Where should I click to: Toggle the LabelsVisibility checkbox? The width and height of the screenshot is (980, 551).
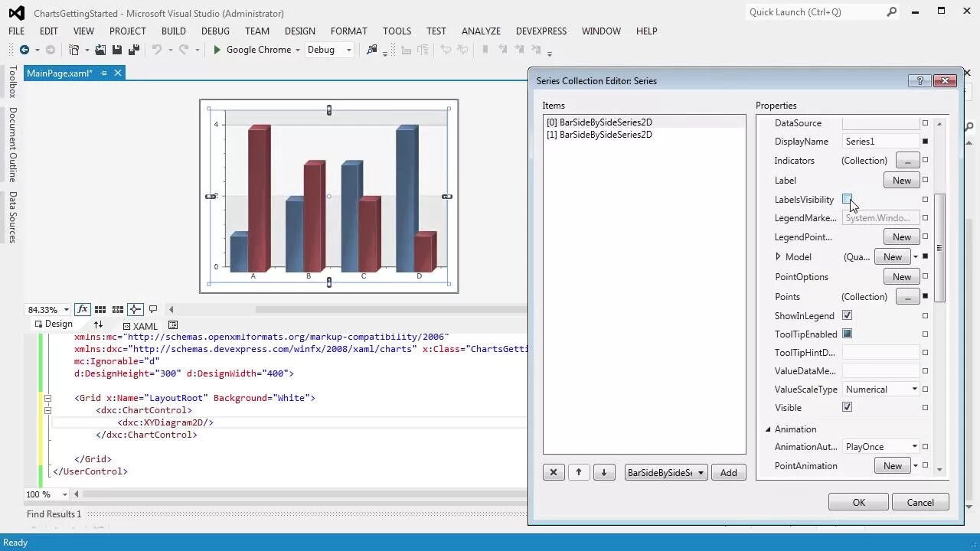coord(847,199)
